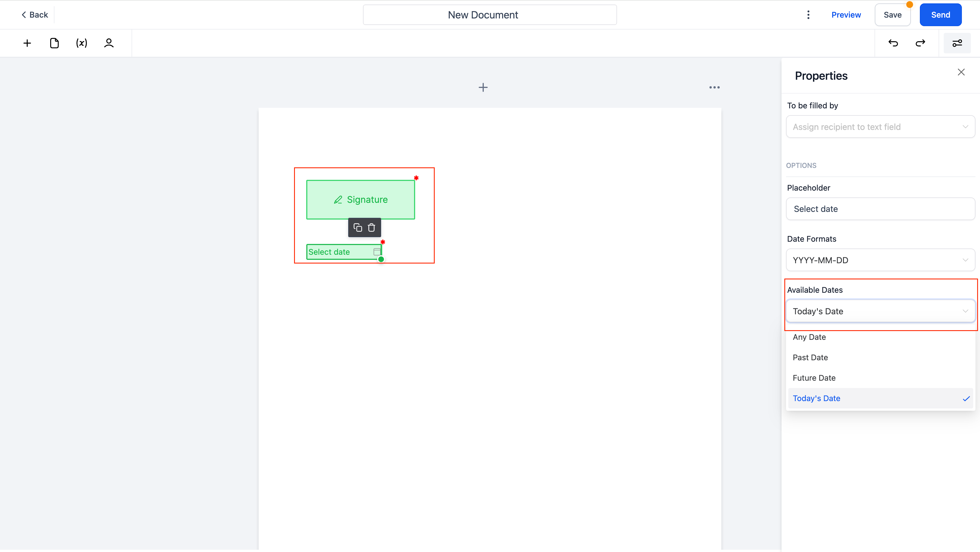This screenshot has height=552, width=980.
Task: Toggle the delete/trash icon on field
Action: (x=371, y=227)
